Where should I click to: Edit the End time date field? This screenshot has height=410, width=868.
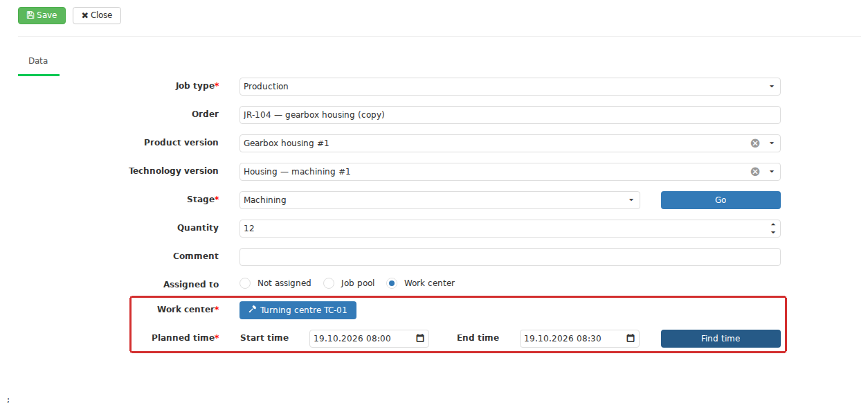(x=579, y=339)
